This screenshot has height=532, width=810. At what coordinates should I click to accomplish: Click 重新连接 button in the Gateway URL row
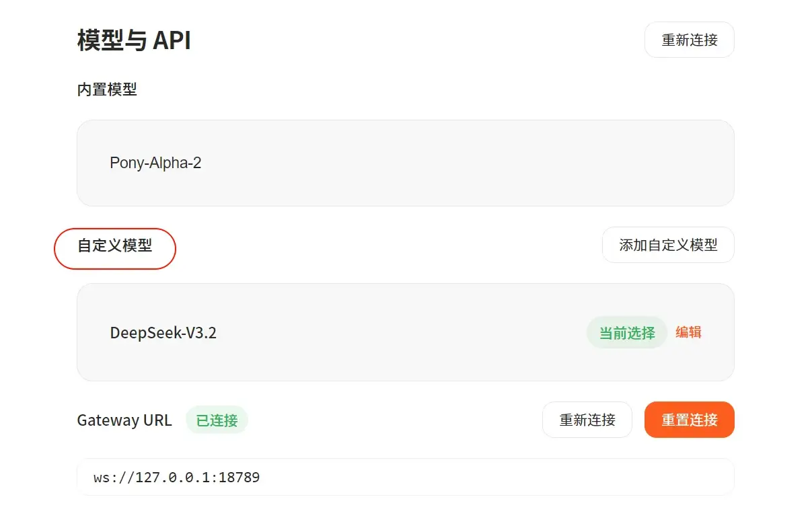587,420
